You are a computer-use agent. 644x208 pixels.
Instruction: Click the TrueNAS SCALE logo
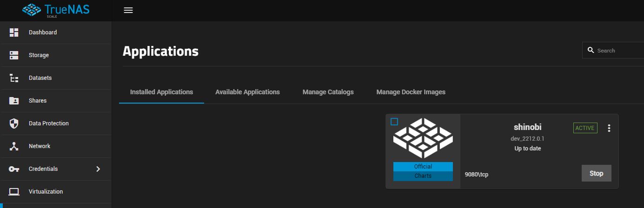(56, 10)
